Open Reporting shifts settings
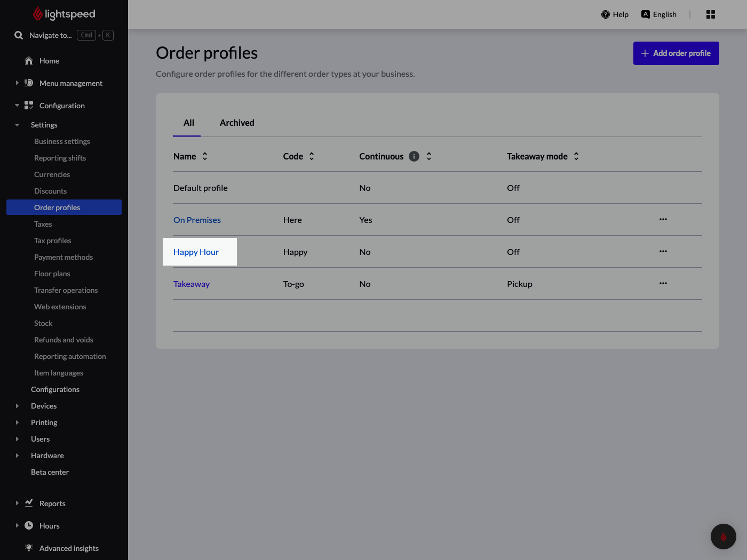Screen dimensions: 747x560 point(60,158)
